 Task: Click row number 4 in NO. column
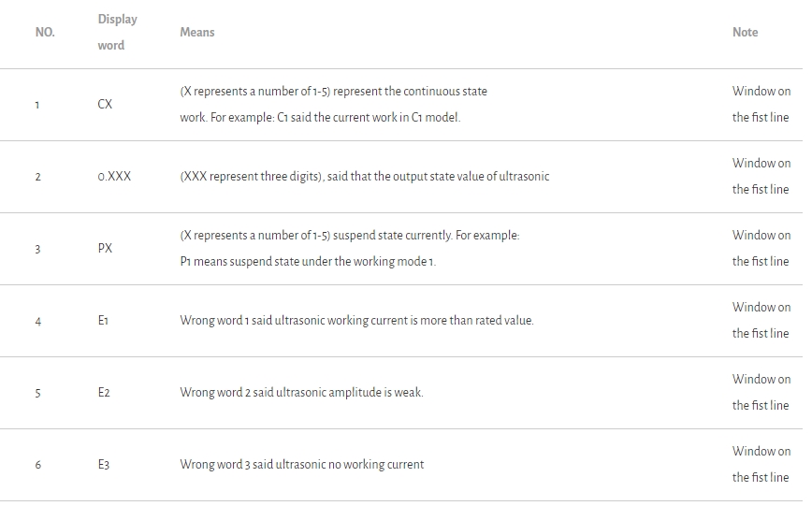pyautogui.click(x=37, y=321)
